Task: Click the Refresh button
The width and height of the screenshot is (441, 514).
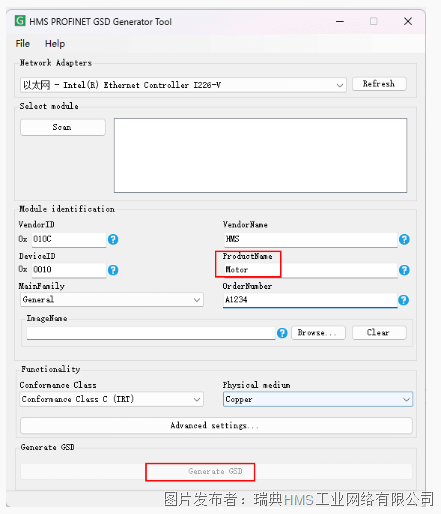Action: pos(379,84)
